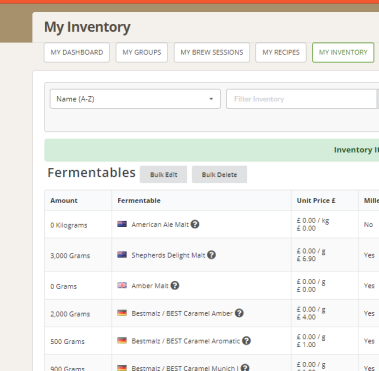Click the Bulk Edit button
Image resolution: width=379 pixels, height=371 pixels.
pos(163,174)
